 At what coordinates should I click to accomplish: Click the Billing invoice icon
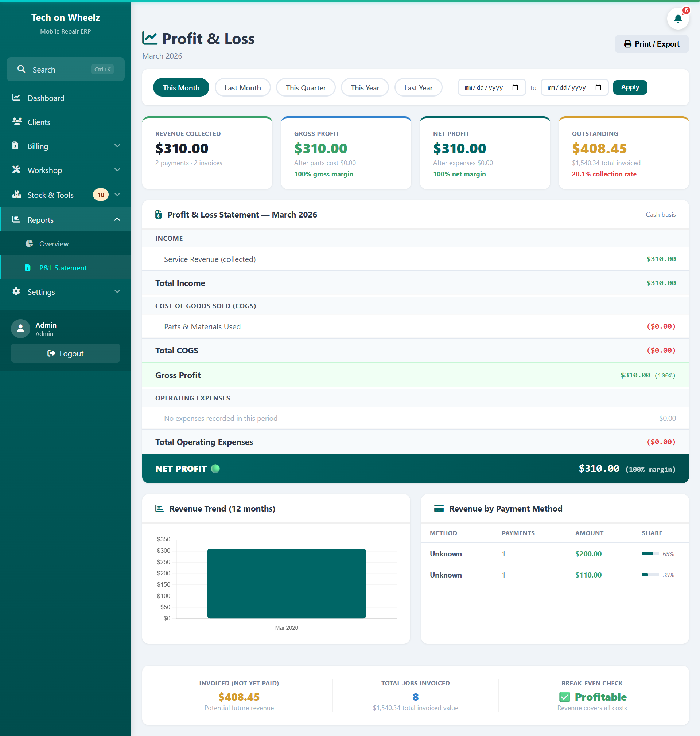(15, 145)
